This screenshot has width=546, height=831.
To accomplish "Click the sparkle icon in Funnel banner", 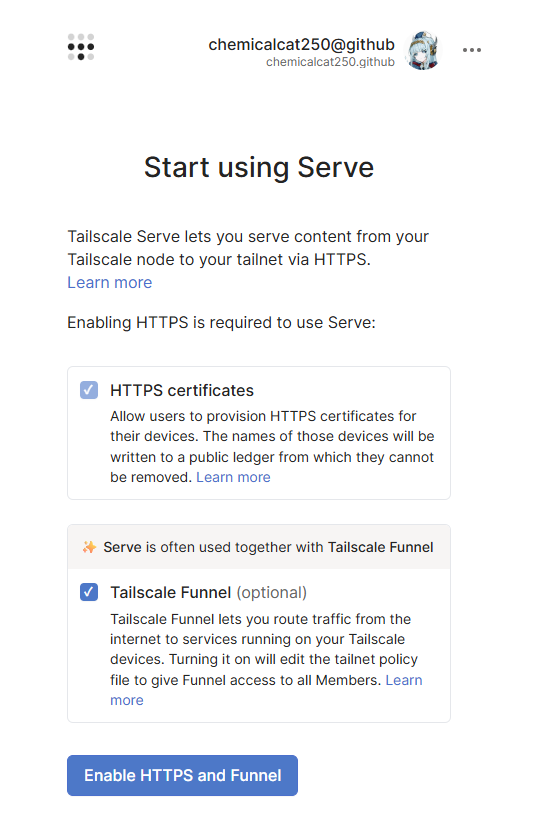I will pos(89,547).
